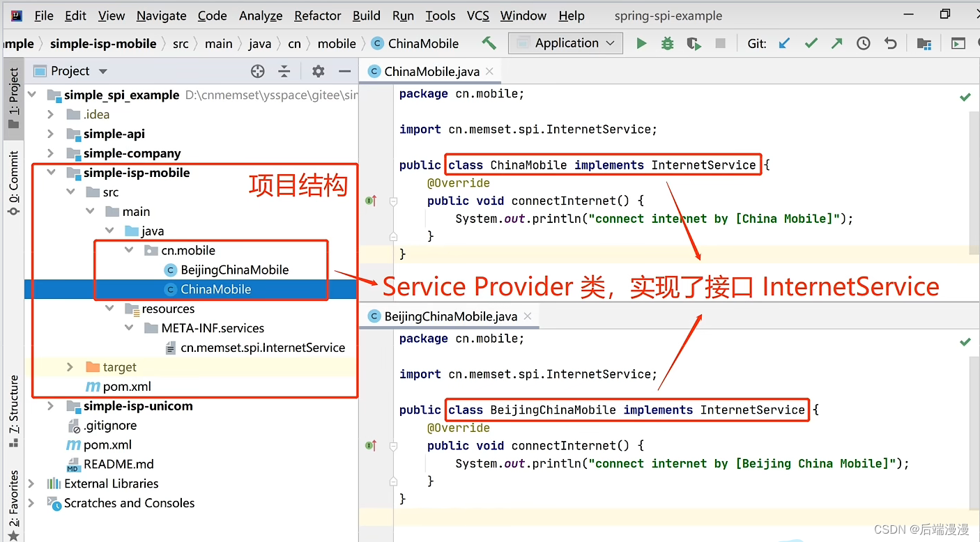Collapse all with the Project panel icon
Screen dimensions: 980x542
(x=284, y=71)
